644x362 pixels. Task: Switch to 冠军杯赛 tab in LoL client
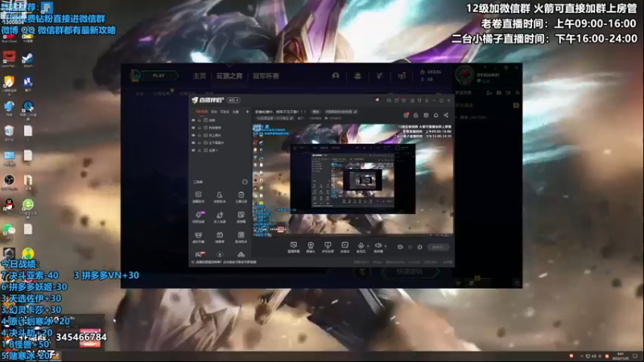click(x=266, y=76)
